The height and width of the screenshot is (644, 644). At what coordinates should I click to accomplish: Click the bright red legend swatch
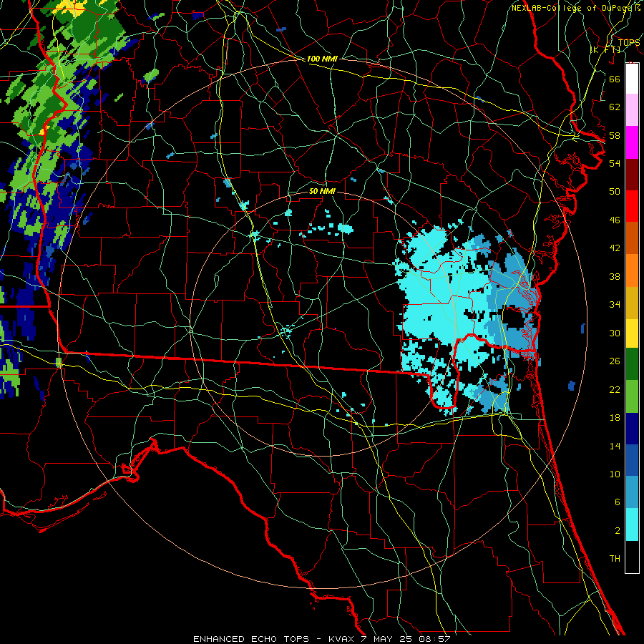[x=632, y=206]
